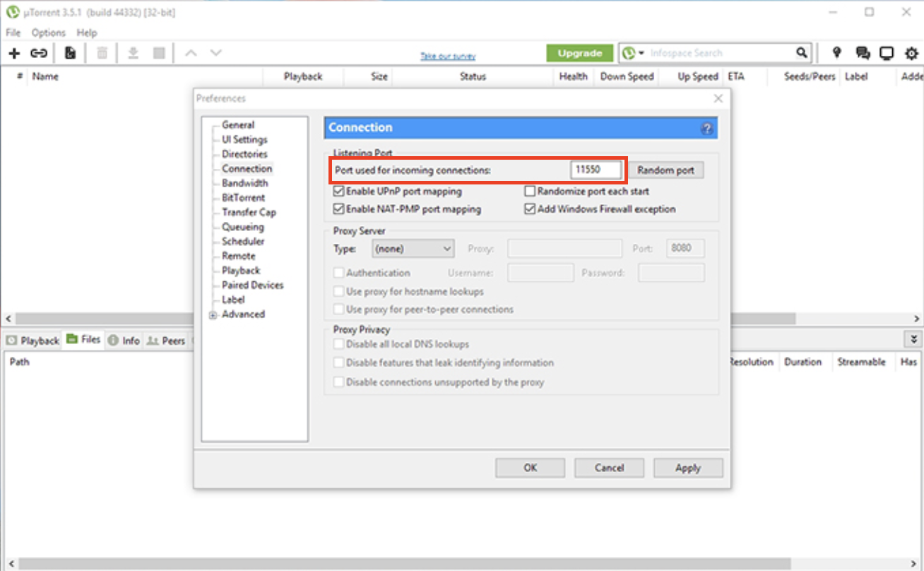Expand the Advanced tree node

point(213,315)
